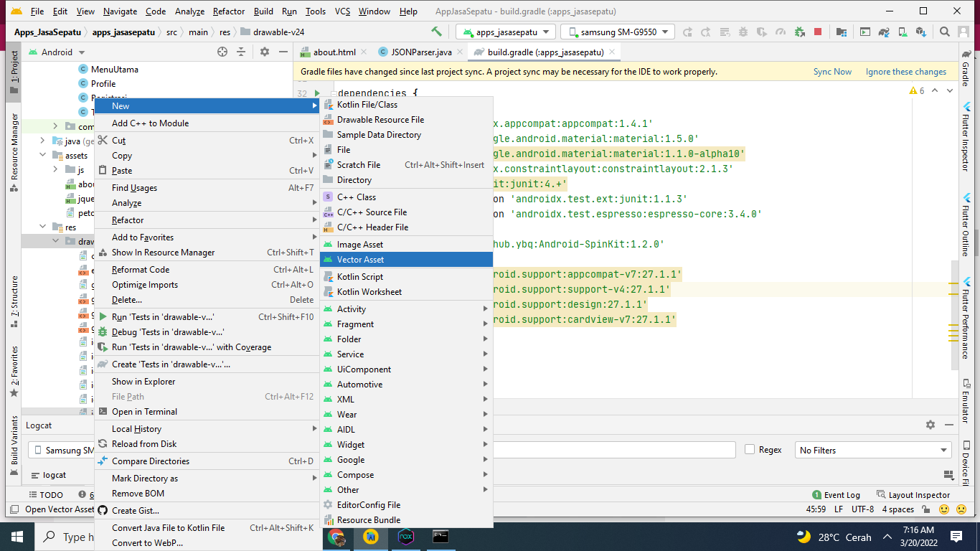Open the Activity submenu
The image size is (980, 551).
pos(406,309)
